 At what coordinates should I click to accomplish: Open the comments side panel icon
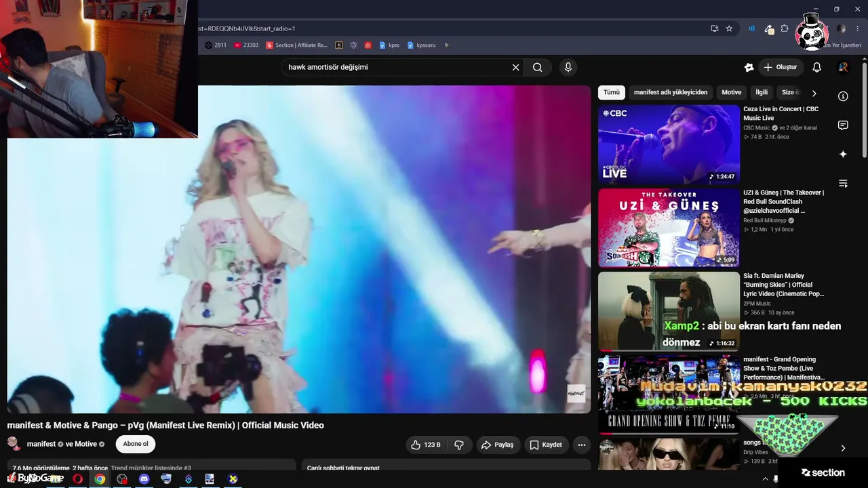(843, 125)
